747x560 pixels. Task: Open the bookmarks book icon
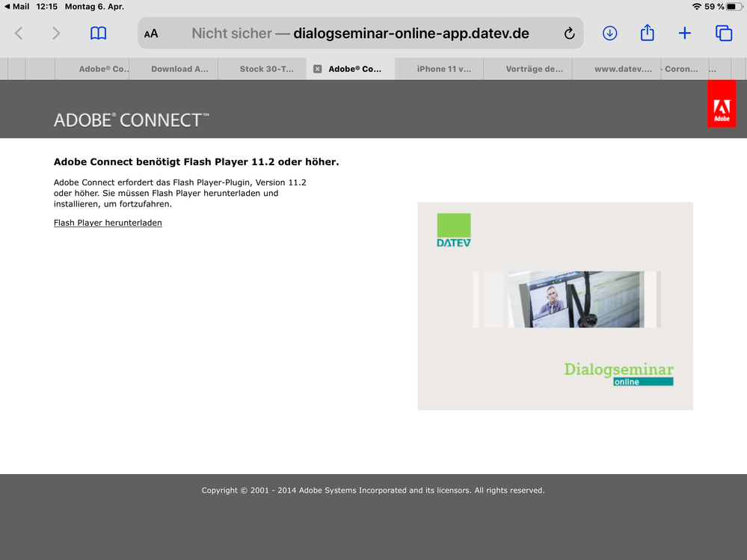coord(98,34)
